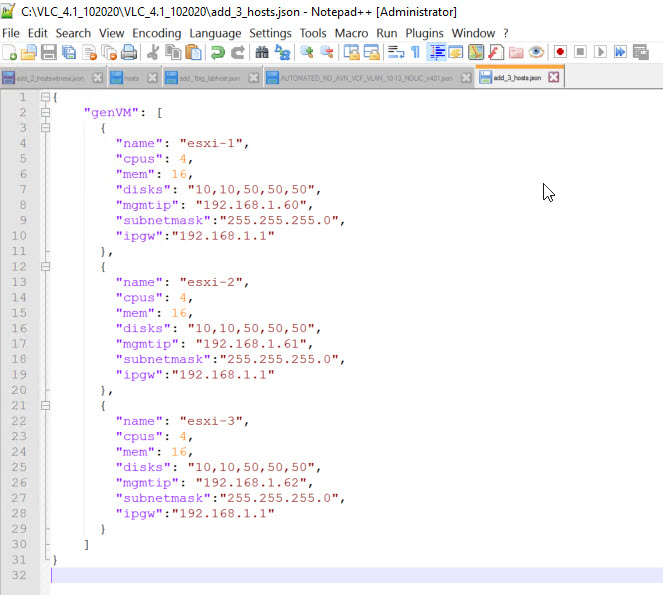The height and width of the screenshot is (595, 663).
Task: Click the New file toolbar icon
Action: click(9, 52)
